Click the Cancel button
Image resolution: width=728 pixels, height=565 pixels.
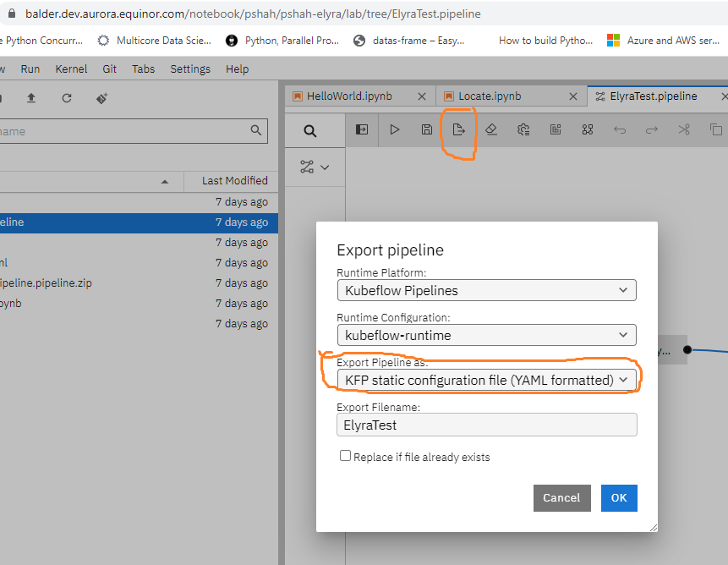click(x=561, y=497)
